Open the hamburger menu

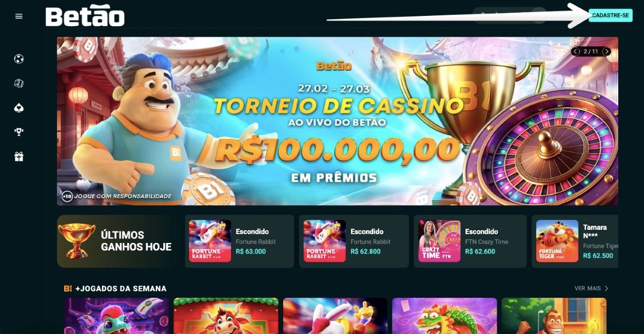19,16
